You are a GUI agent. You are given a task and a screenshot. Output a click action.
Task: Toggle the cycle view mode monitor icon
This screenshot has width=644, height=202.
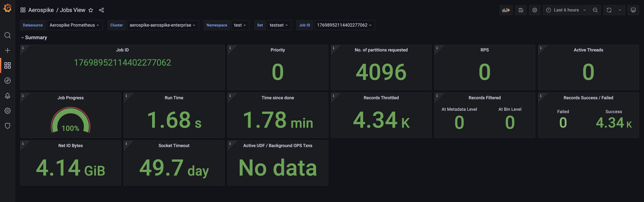[633, 10]
